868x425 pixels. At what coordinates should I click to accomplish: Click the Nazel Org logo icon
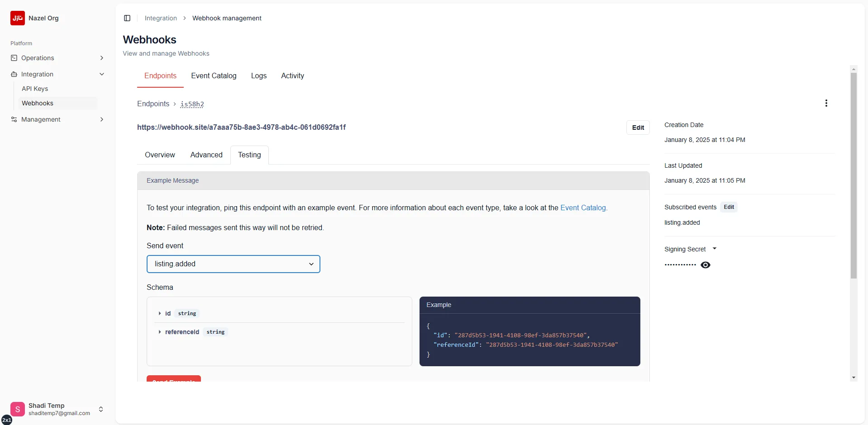pos(18,18)
